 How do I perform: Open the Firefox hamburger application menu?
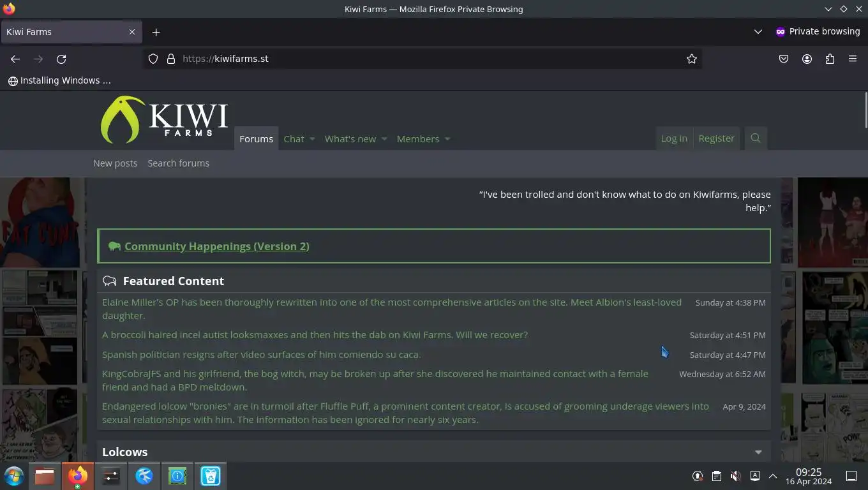tap(853, 59)
